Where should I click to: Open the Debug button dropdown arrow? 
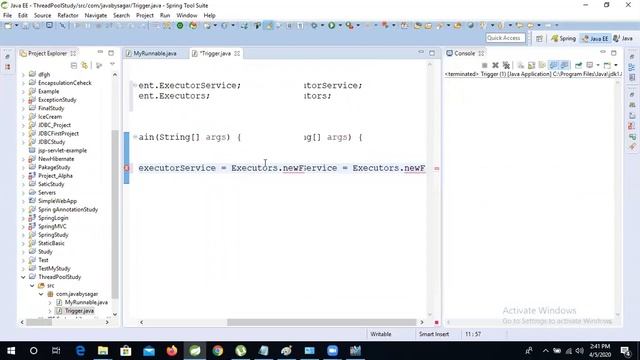point(322,25)
